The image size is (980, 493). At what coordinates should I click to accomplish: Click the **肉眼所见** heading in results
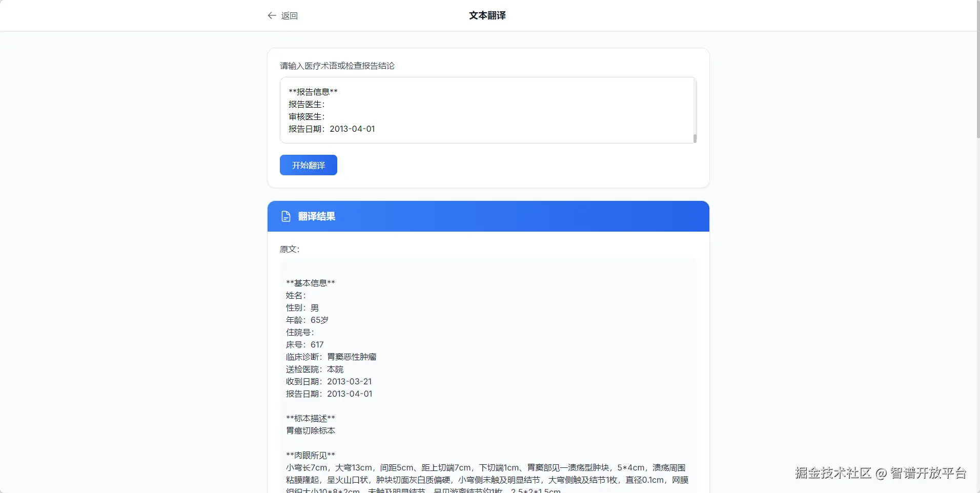(x=311, y=455)
